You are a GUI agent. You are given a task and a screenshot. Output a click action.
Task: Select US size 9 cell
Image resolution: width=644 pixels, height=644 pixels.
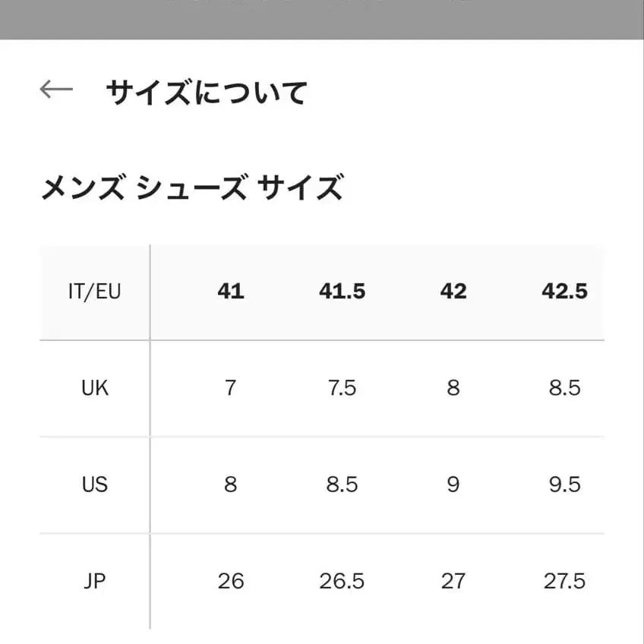click(x=453, y=484)
